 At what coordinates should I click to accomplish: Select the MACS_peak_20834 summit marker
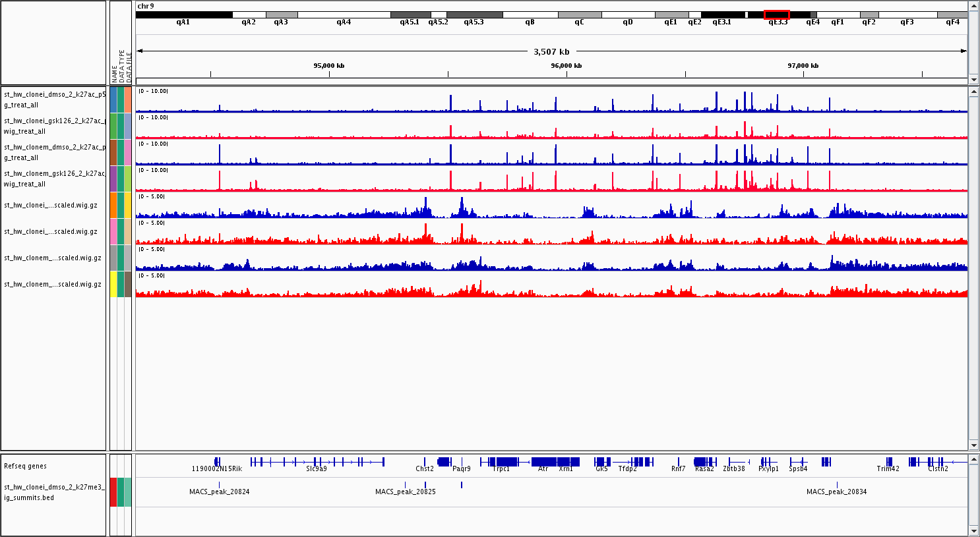(x=837, y=485)
